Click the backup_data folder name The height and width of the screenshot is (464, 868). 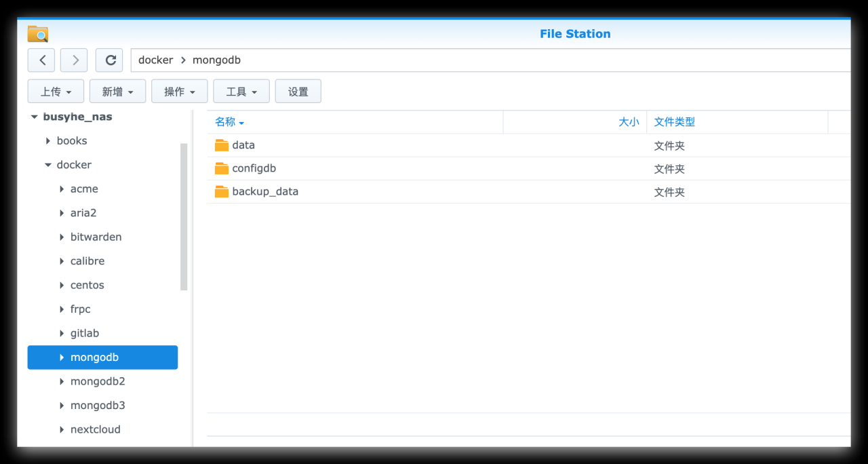click(x=265, y=191)
